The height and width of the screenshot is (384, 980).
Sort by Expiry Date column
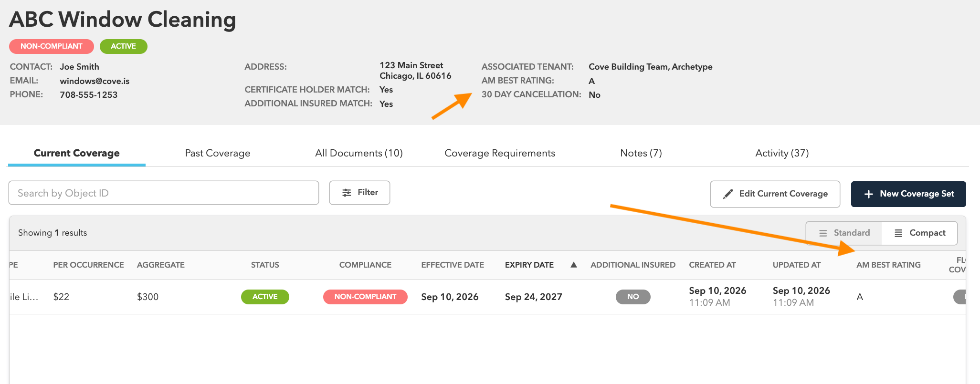point(529,265)
